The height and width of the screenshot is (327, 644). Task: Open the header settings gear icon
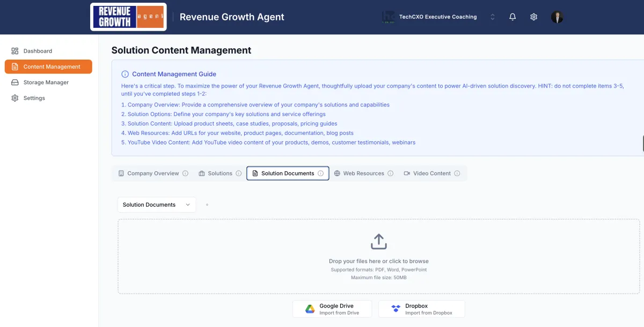click(x=533, y=17)
